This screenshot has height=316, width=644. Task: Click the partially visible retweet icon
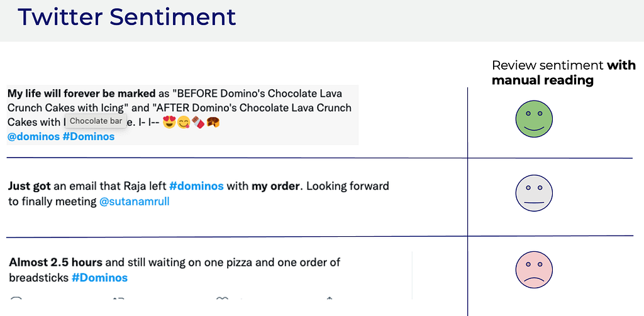click(119, 298)
